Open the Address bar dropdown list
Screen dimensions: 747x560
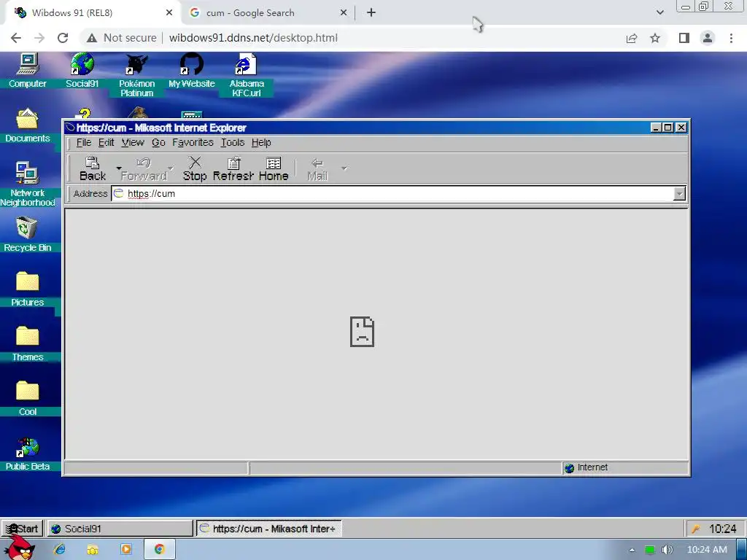click(679, 193)
